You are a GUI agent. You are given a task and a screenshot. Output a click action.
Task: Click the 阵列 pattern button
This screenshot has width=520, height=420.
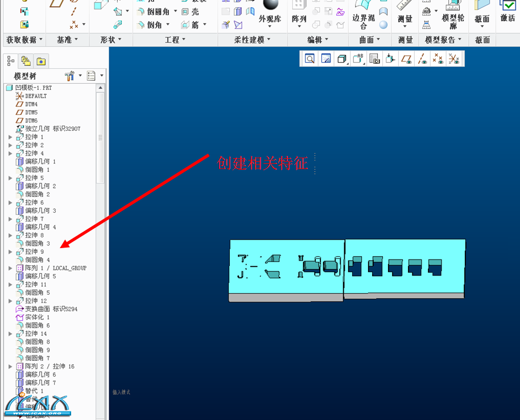pos(299,14)
